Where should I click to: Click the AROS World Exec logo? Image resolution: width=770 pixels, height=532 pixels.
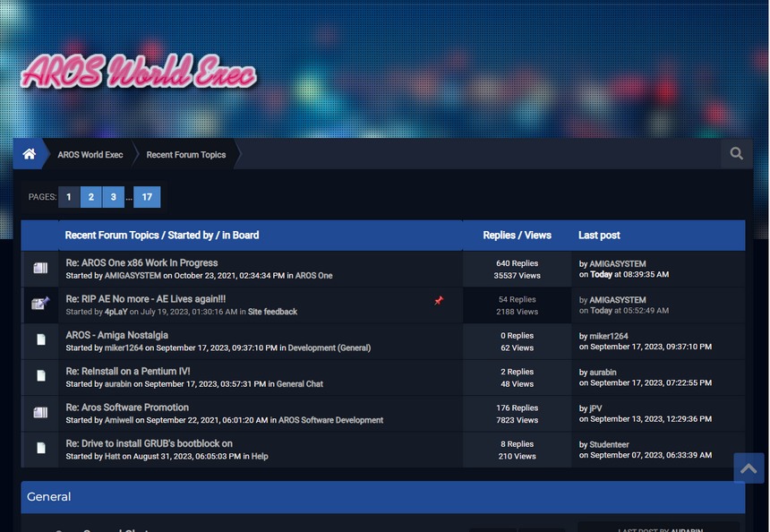pyautogui.click(x=139, y=72)
